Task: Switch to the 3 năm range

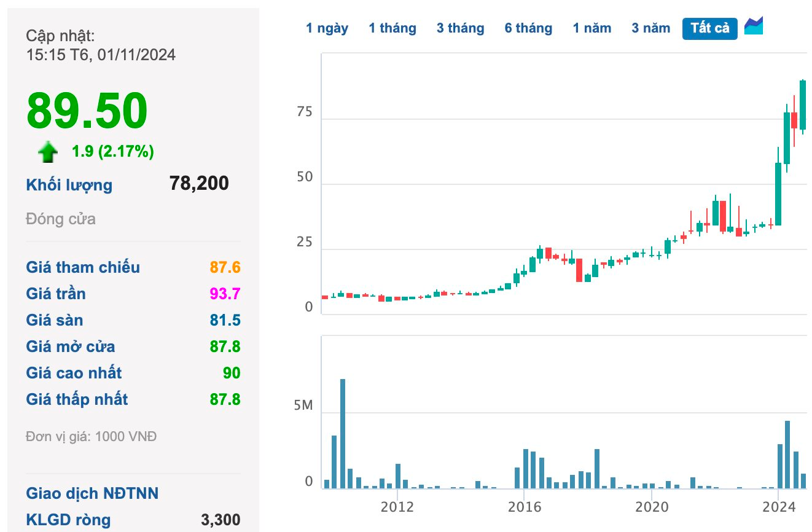Action: (651, 28)
